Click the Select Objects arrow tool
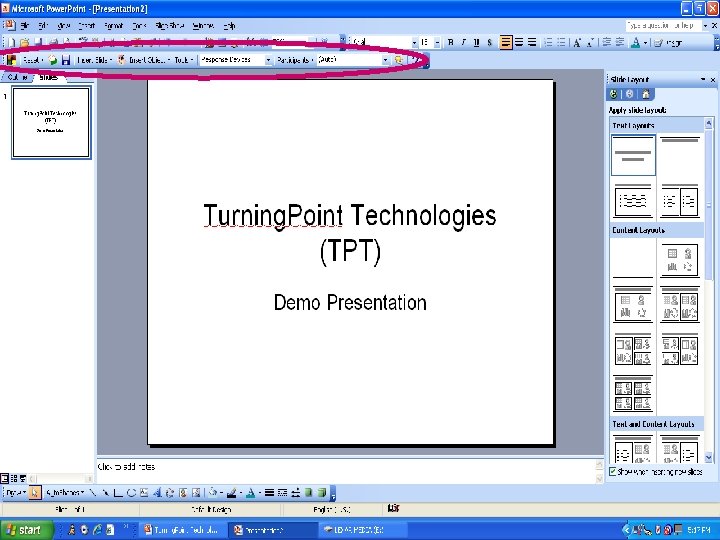Screen dimensions: 720x540 coord(35,493)
